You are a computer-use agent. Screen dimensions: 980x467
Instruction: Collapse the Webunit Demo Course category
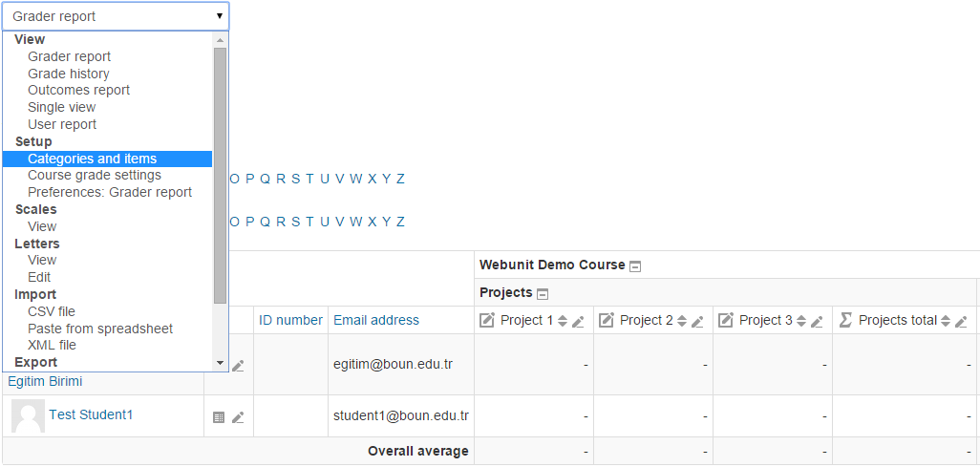pyautogui.click(x=635, y=266)
